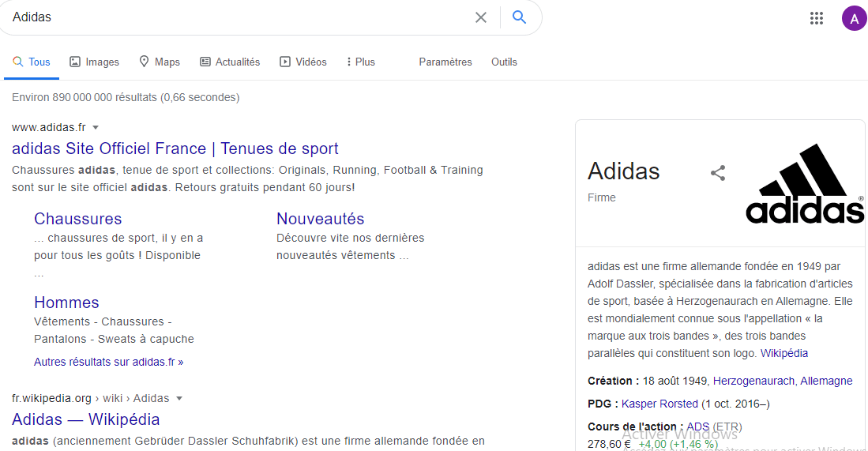
Task: Open the Adidas — Wikipédia result
Action: 86,419
